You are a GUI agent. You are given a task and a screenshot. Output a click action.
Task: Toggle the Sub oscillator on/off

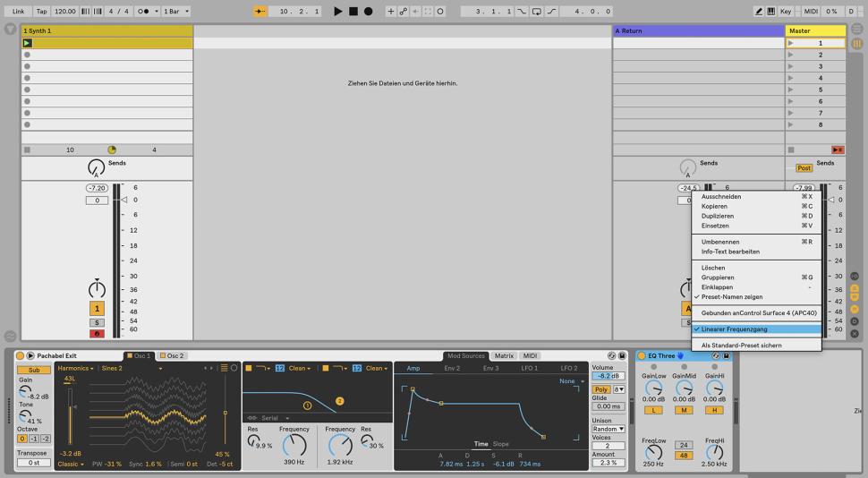[x=33, y=370]
